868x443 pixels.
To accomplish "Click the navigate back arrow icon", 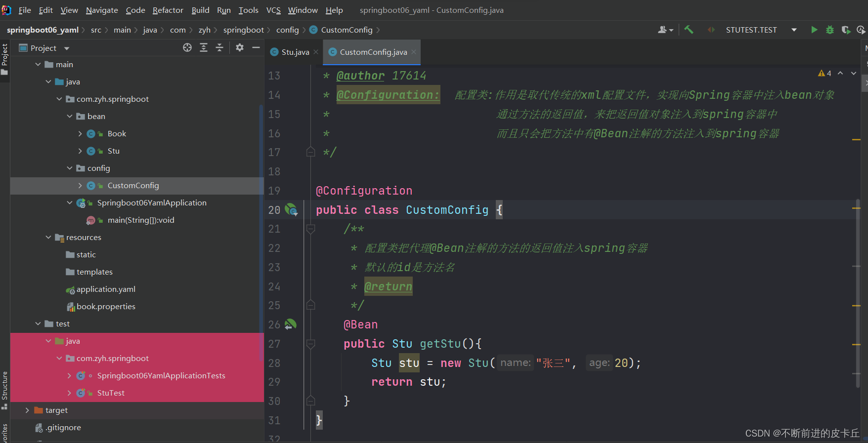I will pyautogui.click(x=711, y=30).
